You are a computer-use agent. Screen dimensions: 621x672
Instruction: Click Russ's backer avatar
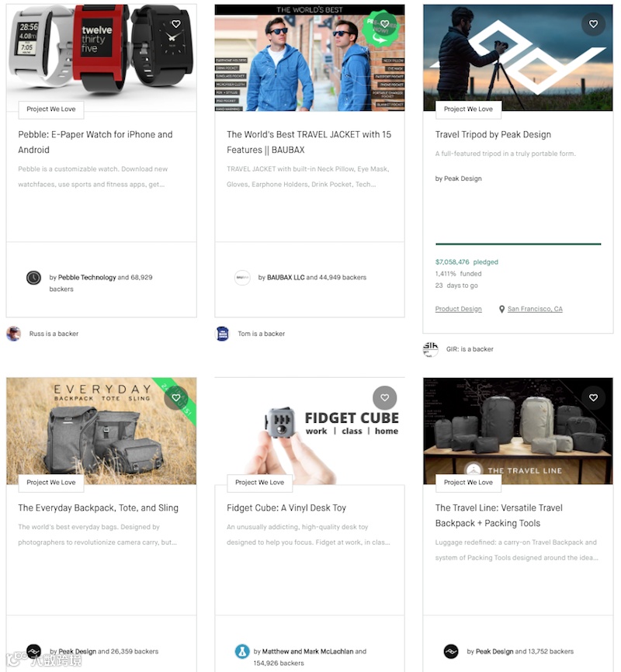click(14, 334)
